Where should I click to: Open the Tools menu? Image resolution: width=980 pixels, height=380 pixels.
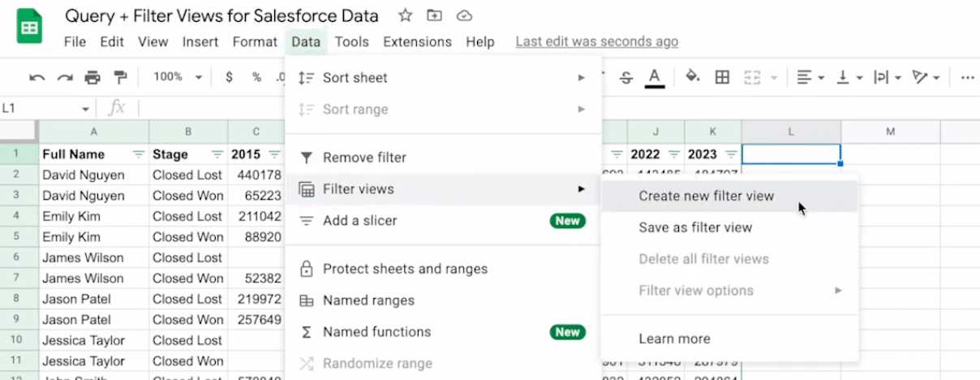point(351,41)
